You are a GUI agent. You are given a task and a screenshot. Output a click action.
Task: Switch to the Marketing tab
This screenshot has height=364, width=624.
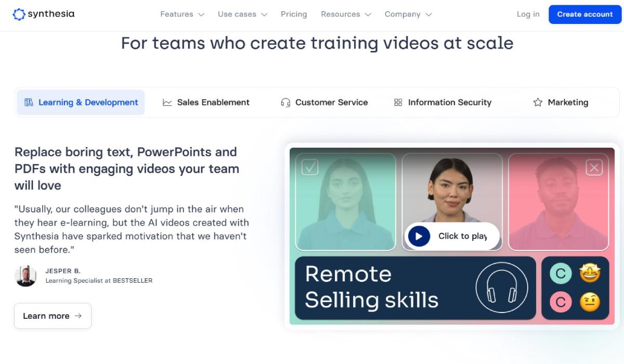[561, 102]
